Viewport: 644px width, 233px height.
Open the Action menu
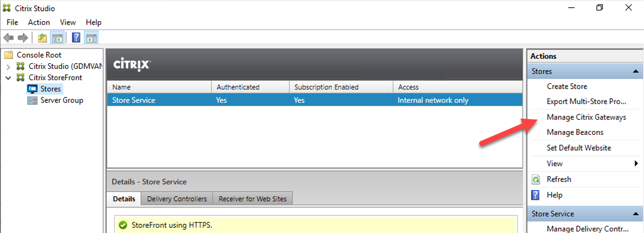click(39, 22)
